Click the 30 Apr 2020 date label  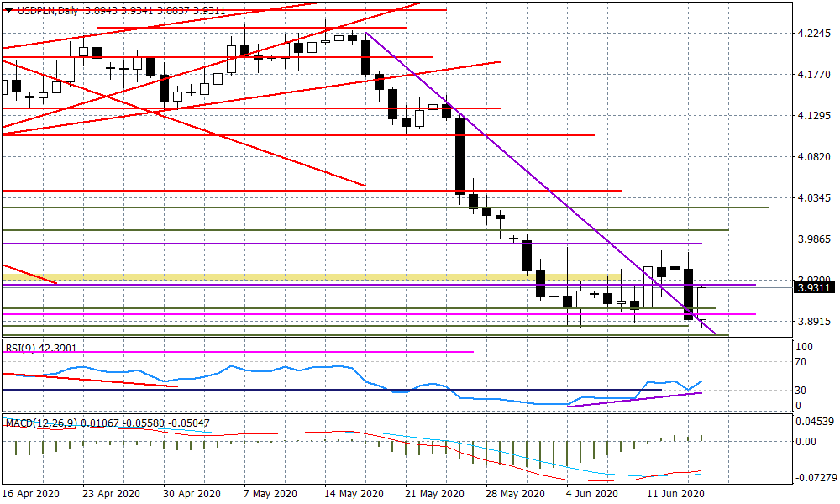click(192, 494)
